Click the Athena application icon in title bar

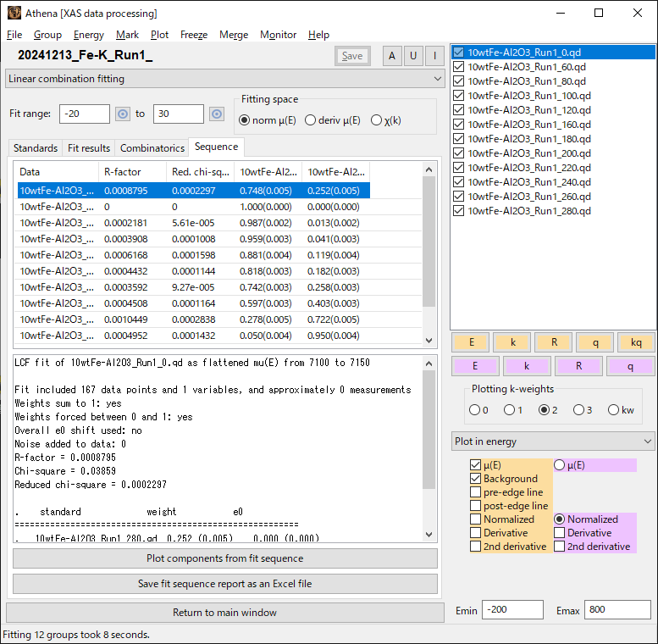coord(14,13)
